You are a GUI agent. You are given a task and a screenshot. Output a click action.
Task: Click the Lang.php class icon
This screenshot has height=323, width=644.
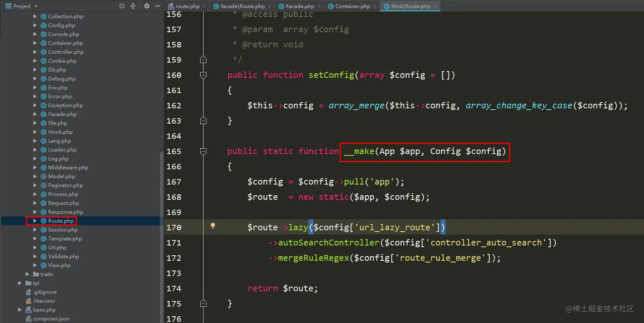43,141
